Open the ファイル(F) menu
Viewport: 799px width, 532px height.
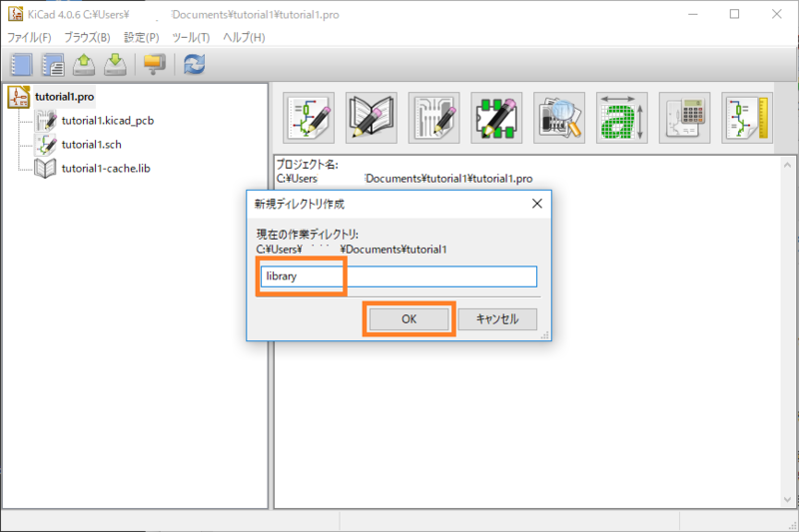point(29,38)
